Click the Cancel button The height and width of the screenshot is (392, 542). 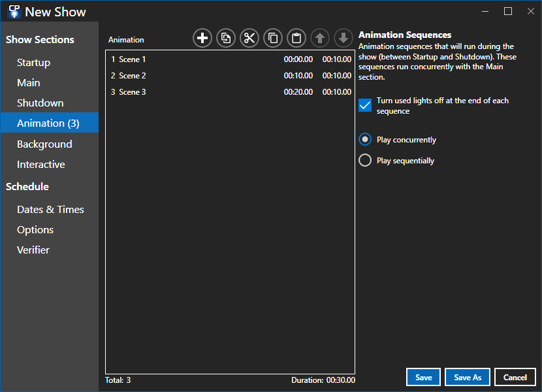coord(515,377)
